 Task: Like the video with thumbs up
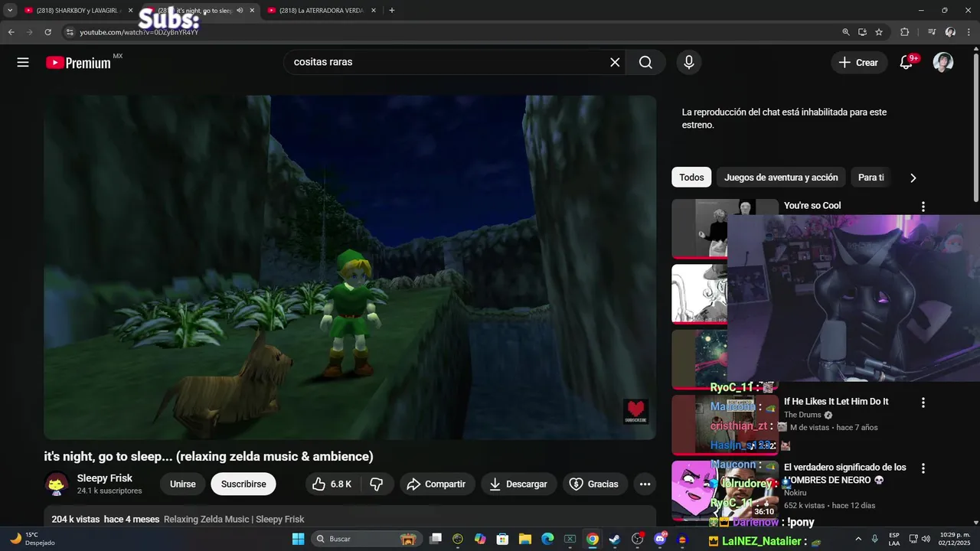point(332,484)
